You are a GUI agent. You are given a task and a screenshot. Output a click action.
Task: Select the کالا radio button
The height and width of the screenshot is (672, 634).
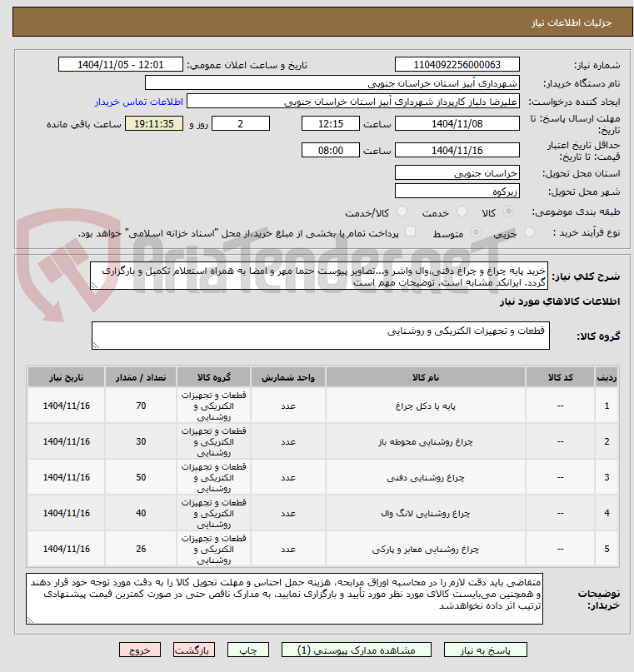(x=508, y=211)
